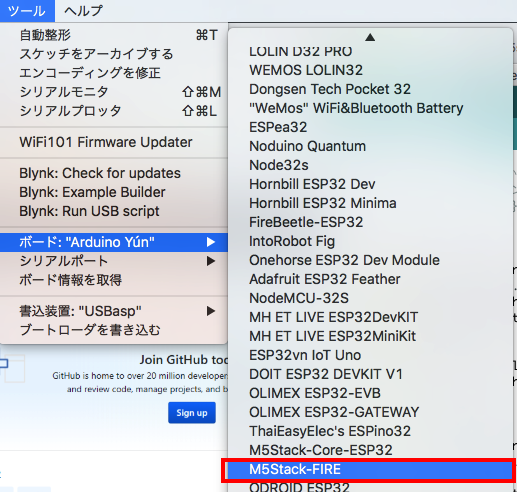The image size is (517, 492).
Task: Expand the シリアルポート submenu
Action: [114, 261]
